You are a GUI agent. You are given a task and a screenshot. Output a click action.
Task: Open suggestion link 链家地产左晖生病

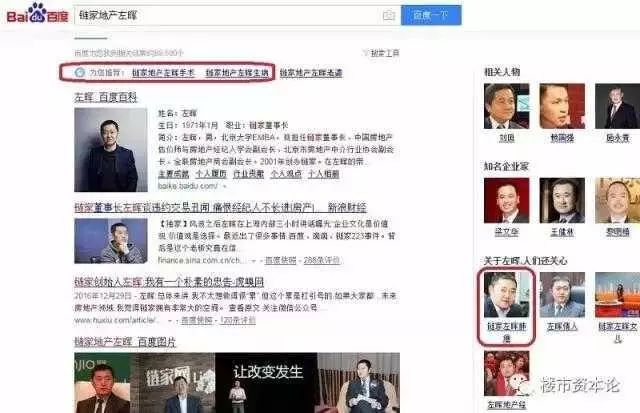pyautogui.click(x=237, y=73)
